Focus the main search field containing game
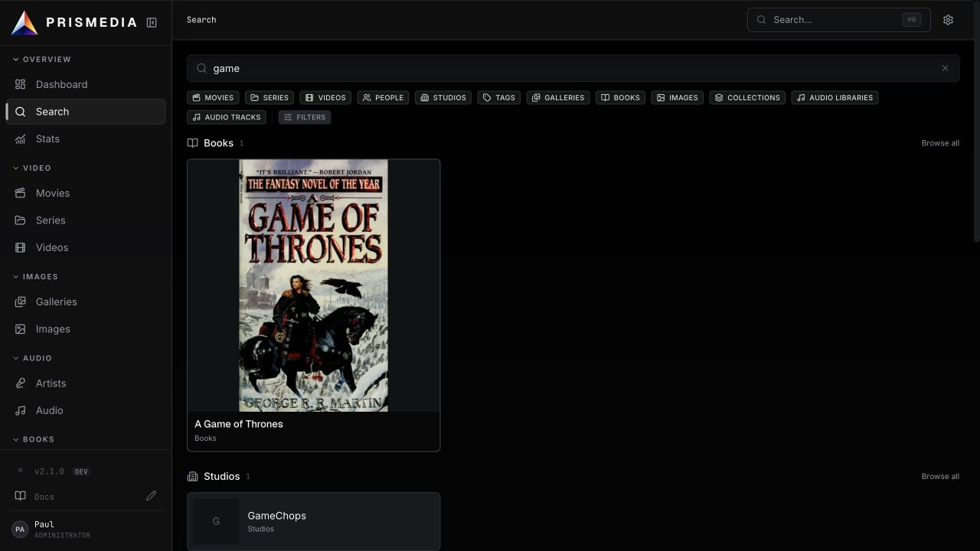 573,68
